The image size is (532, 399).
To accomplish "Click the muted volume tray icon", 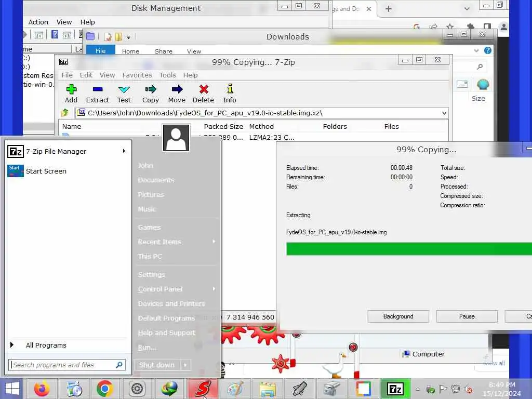I will [x=469, y=390].
